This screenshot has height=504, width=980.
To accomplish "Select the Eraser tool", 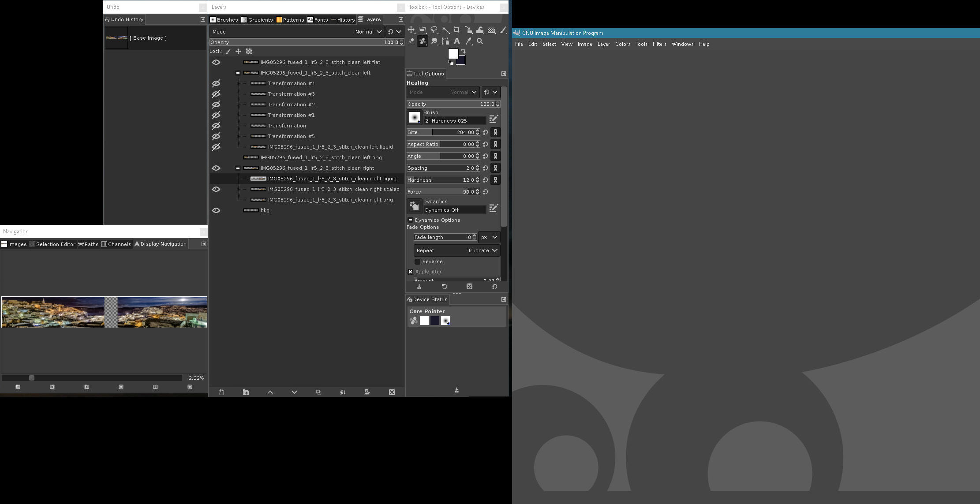I will [x=411, y=41].
